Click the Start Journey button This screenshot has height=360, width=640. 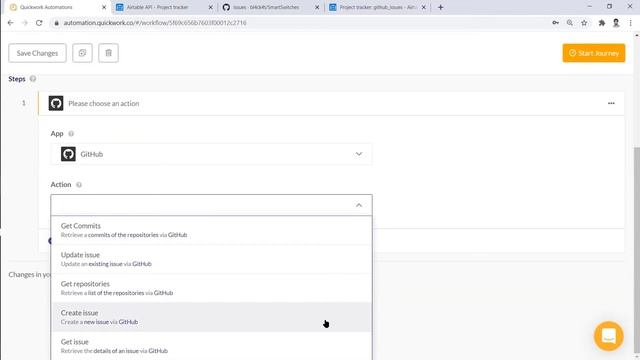click(594, 53)
